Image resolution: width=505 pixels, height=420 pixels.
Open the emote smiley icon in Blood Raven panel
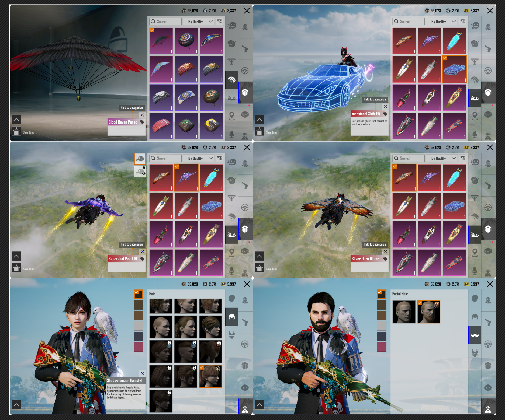click(x=232, y=26)
